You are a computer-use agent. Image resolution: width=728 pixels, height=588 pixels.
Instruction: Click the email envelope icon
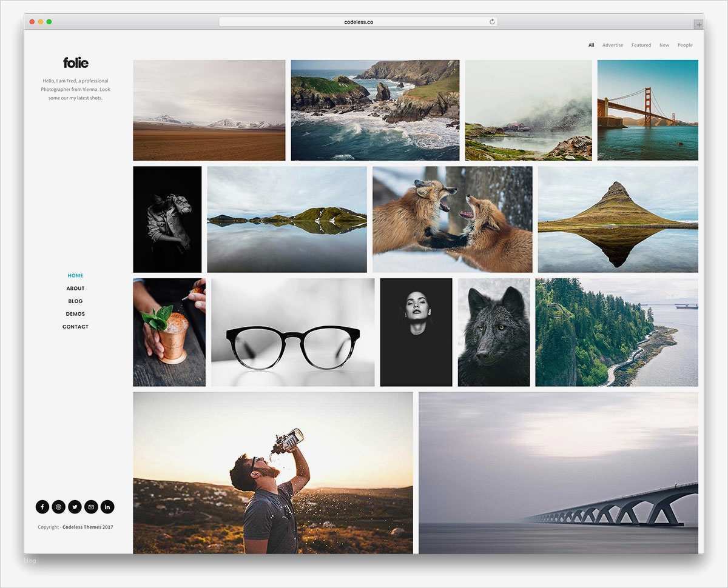point(91,507)
